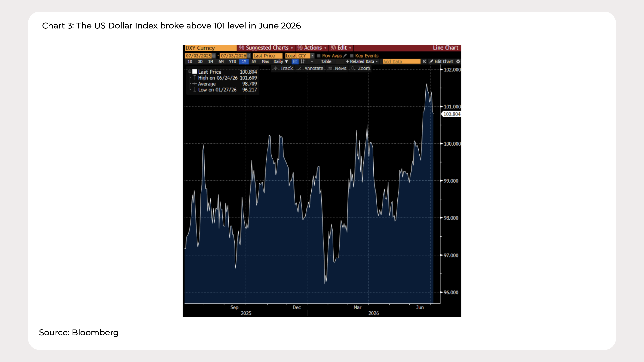The image size is (644, 362).
Task: Open the Suggested Charts menu
Action: [266, 48]
